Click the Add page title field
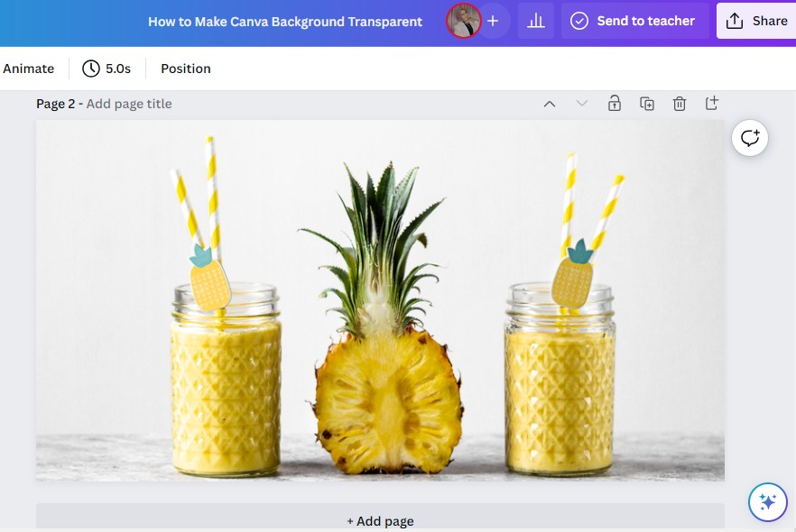This screenshot has height=532, width=796. click(129, 103)
